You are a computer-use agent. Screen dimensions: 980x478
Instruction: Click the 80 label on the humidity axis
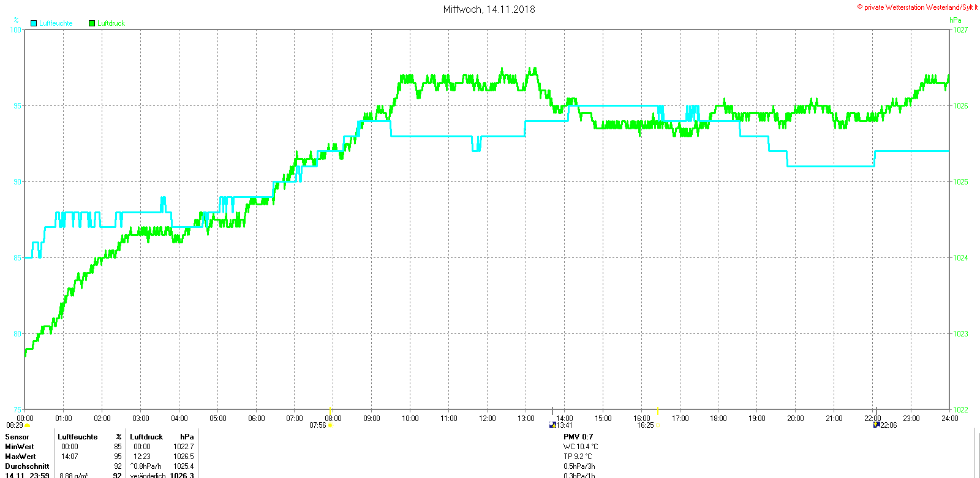(18, 334)
